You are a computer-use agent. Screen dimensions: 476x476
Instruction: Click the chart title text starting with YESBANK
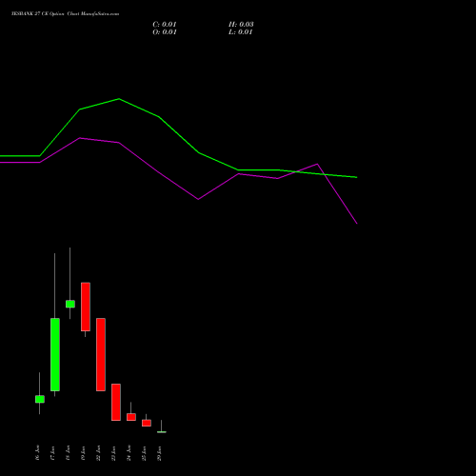point(65,14)
